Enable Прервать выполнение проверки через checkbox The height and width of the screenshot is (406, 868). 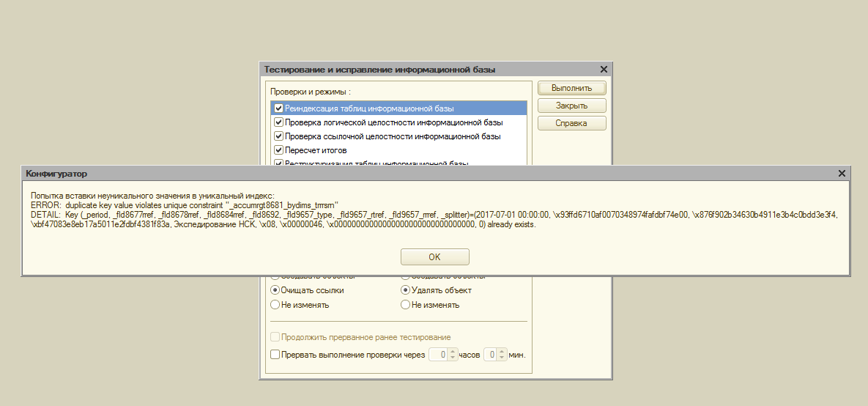click(x=275, y=355)
